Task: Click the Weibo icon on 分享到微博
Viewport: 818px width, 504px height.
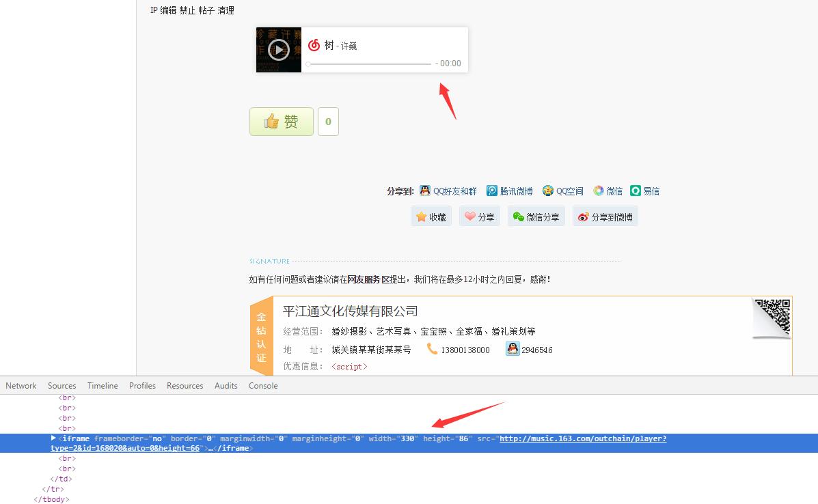Action: pyautogui.click(x=583, y=216)
